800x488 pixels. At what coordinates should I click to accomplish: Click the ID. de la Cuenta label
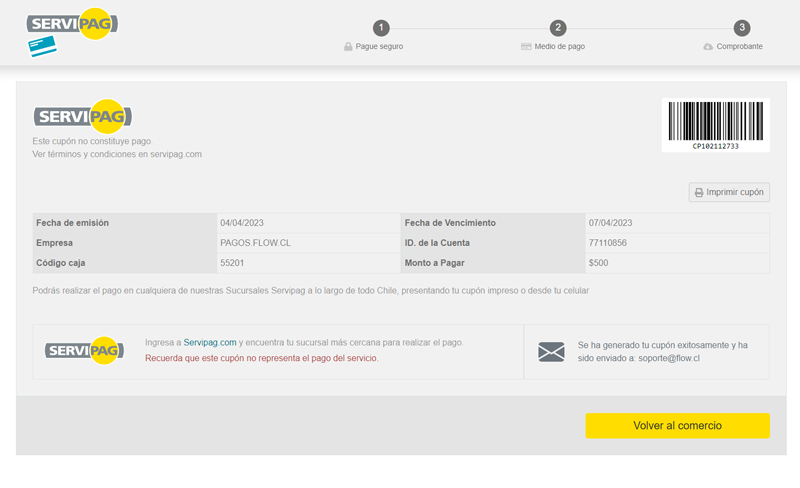[x=437, y=243]
